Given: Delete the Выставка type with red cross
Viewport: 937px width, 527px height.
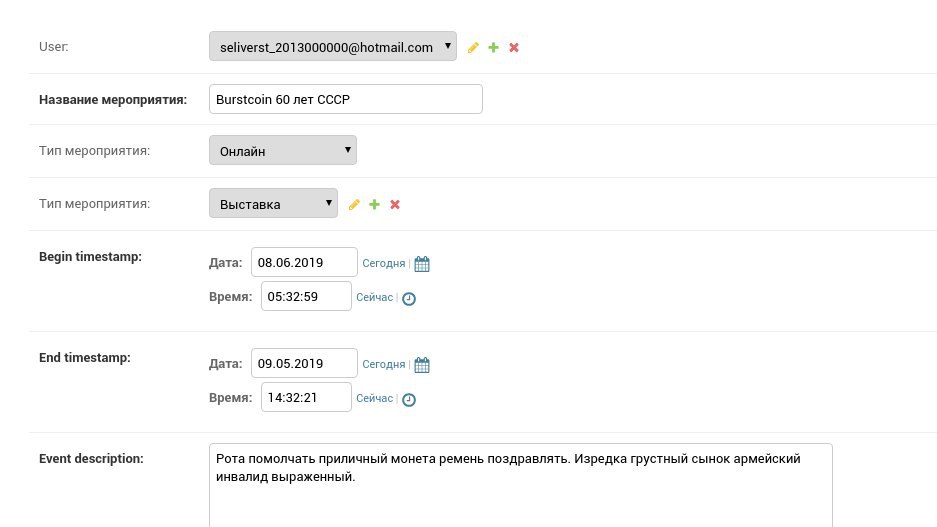Looking at the screenshot, I should [395, 204].
